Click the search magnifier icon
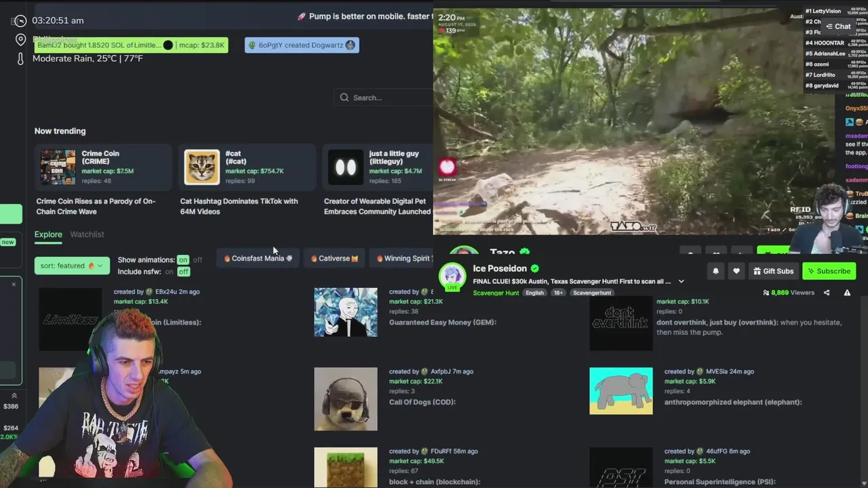The height and width of the screenshot is (488, 868). 344,98
